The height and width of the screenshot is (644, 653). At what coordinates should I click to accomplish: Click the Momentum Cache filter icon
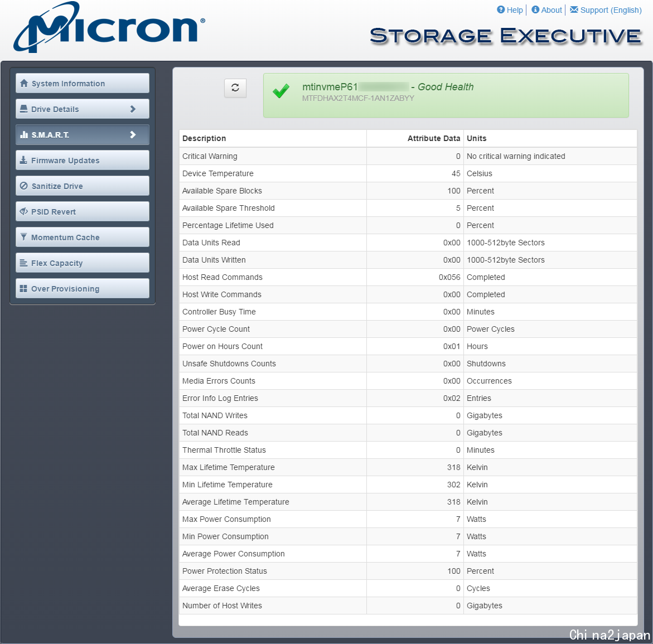(24, 238)
